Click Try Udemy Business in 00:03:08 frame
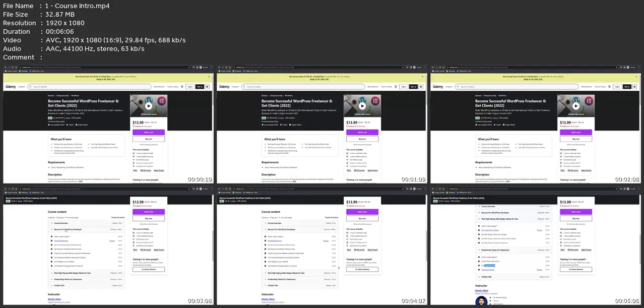The height and width of the screenshot is (308, 644). (149, 269)
